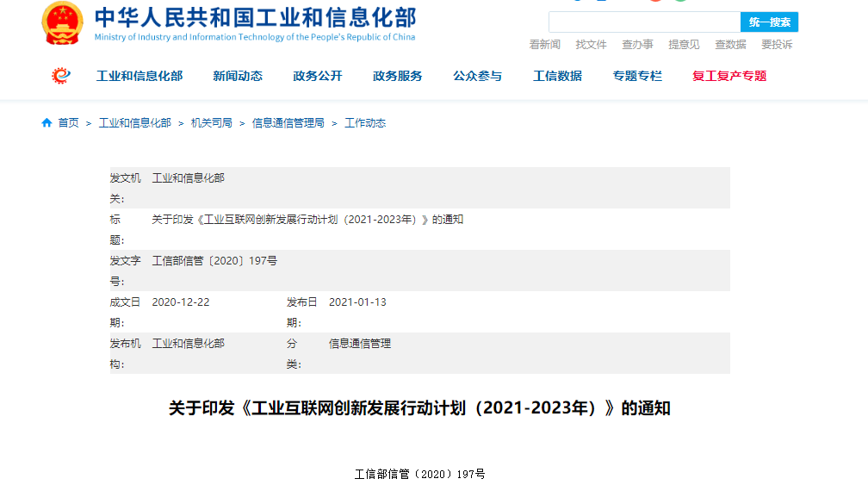This screenshot has width=868, height=485.
Task: Click the blue home icon in breadcrumb
Action: tap(46, 123)
